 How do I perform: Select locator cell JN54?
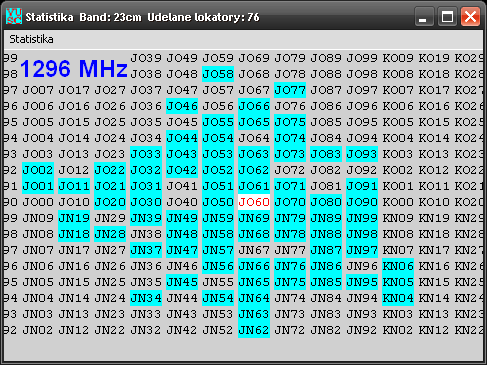pos(218,298)
